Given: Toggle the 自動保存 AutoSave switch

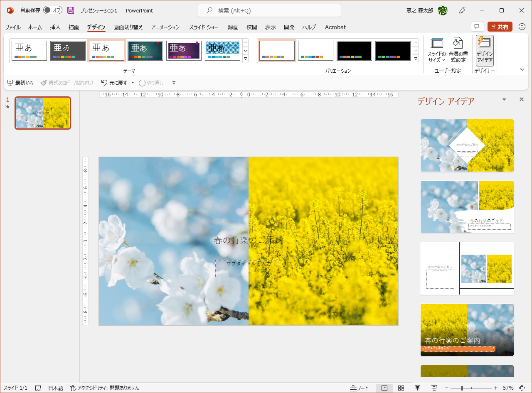Looking at the screenshot, I should click(x=52, y=10).
